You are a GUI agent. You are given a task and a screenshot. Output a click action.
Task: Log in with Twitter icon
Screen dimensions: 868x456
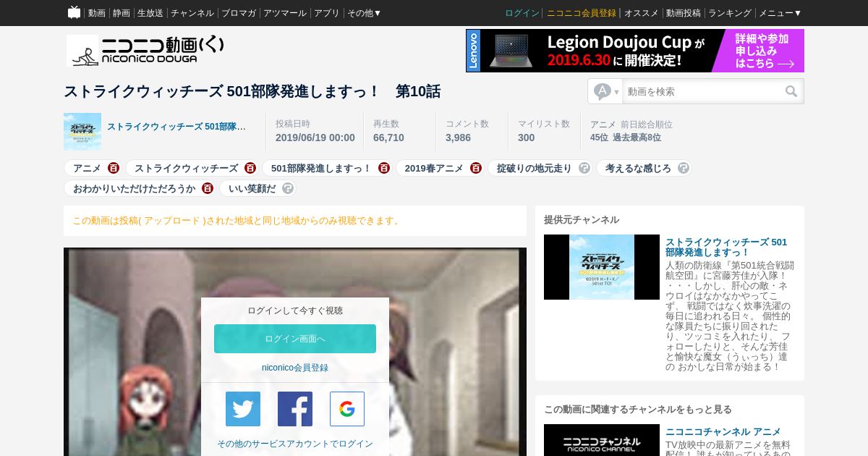pyautogui.click(x=243, y=409)
